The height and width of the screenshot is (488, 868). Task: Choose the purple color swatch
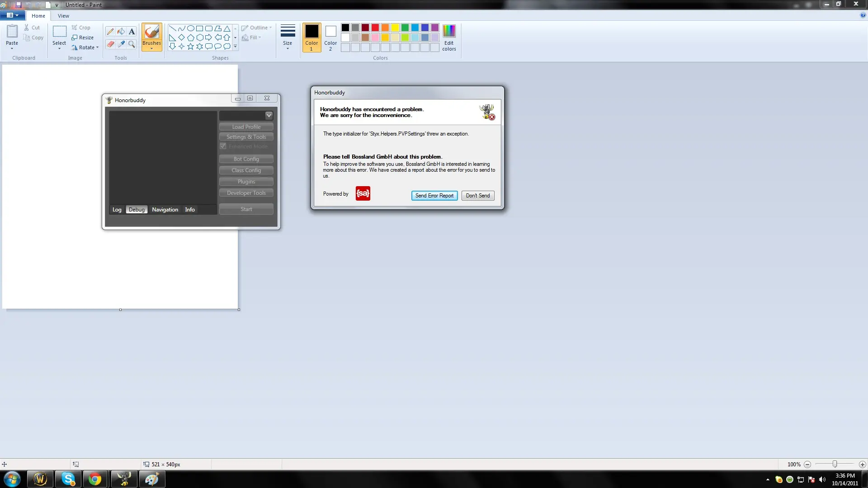(x=435, y=28)
